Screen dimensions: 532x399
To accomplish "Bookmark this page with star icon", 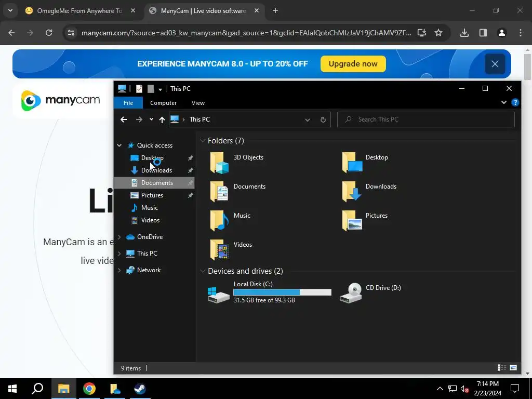I will [438, 33].
